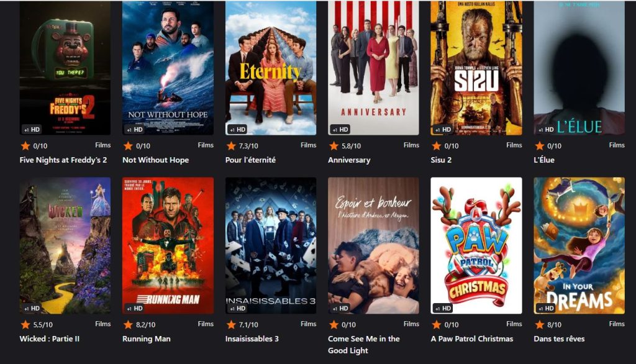Click the HD badge on the Wicked poster
This screenshot has width=636, height=364.
31,308
